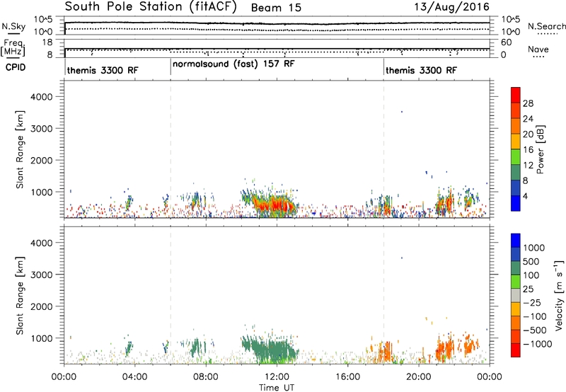Click the '08:00' time axis tick label
Screen dimensions: 566x392
206,377
